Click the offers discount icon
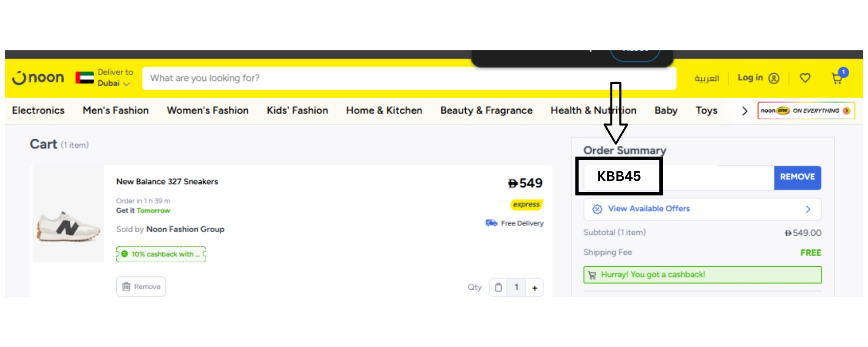Viewport: 868px width, 347px height. (x=597, y=209)
